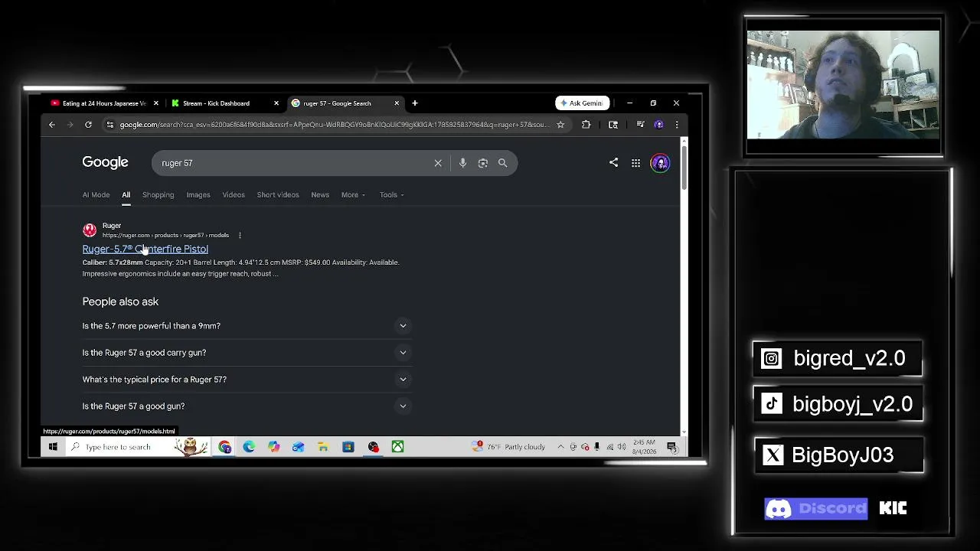The image size is (980, 551).
Task: Click the share icon on Google page
Action: point(613,162)
